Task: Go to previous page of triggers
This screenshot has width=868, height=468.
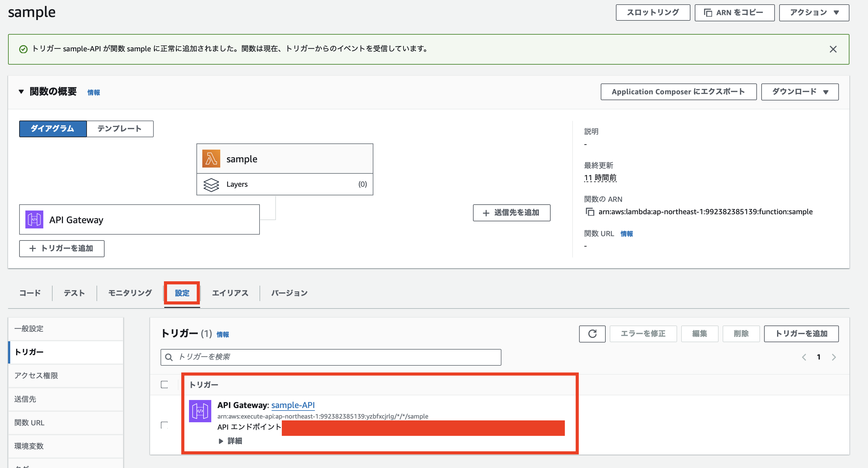Action: click(x=804, y=357)
